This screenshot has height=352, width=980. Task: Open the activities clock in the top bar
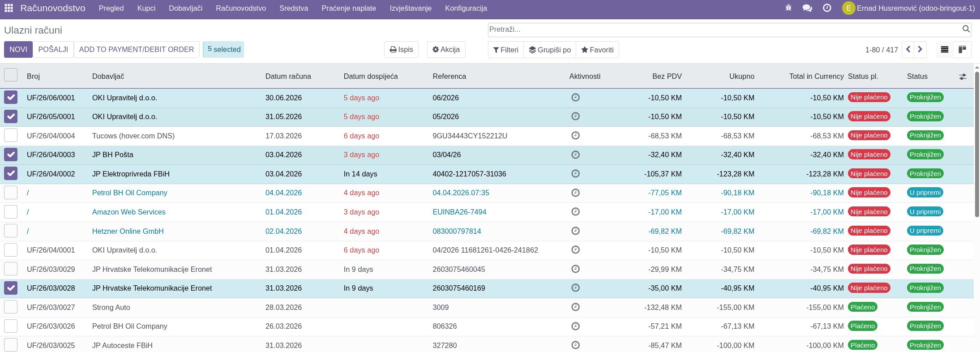[x=827, y=8]
